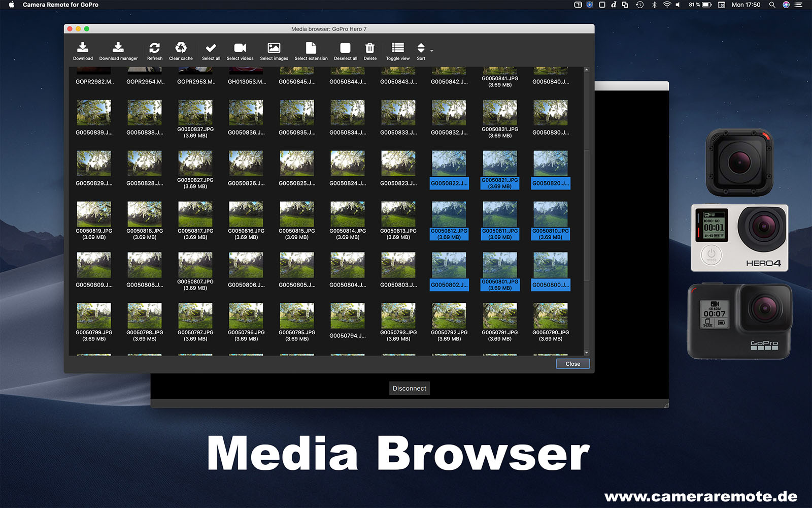Viewport: 812px width, 508px height.
Task: Click the Siri icon in menu bar
Action: point(786,5)
